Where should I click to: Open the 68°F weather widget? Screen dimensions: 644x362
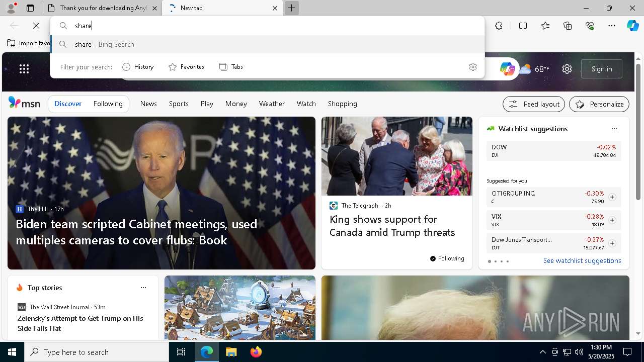click(x=534, y=69)
